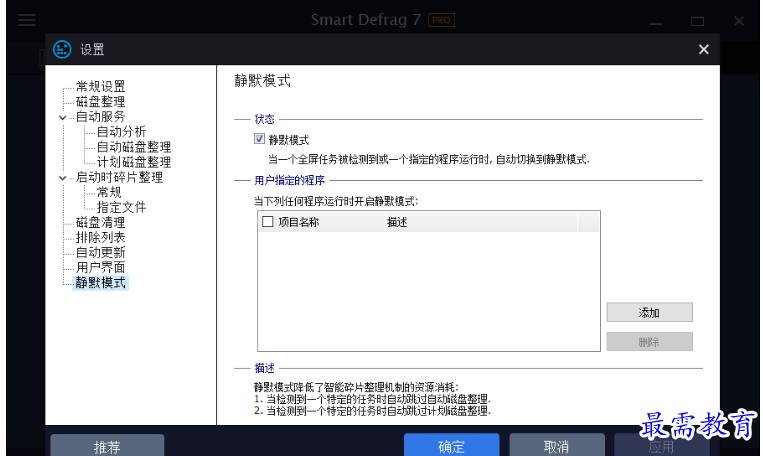Open 自动更新 settings page
The width and height of the screenshot is (763, 456).
(101, 253)
